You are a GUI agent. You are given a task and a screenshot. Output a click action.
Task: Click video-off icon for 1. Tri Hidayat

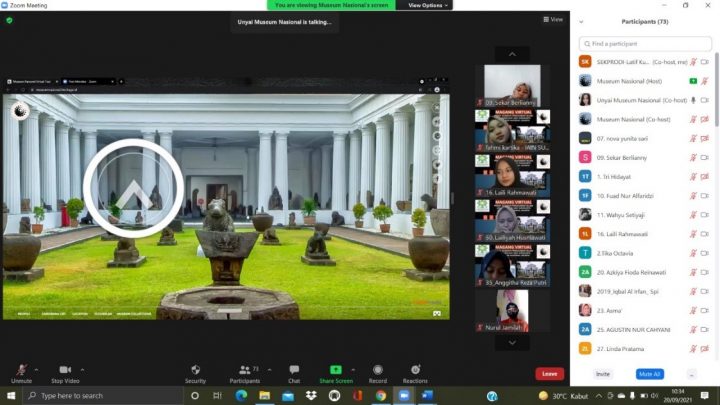(705, 177)
